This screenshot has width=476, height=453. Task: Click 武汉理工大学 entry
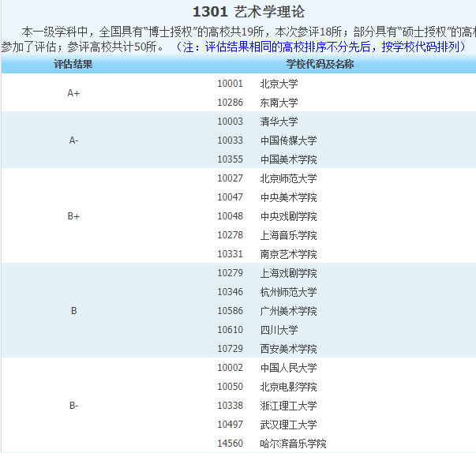pyautogui.click(x=288, y=425)
